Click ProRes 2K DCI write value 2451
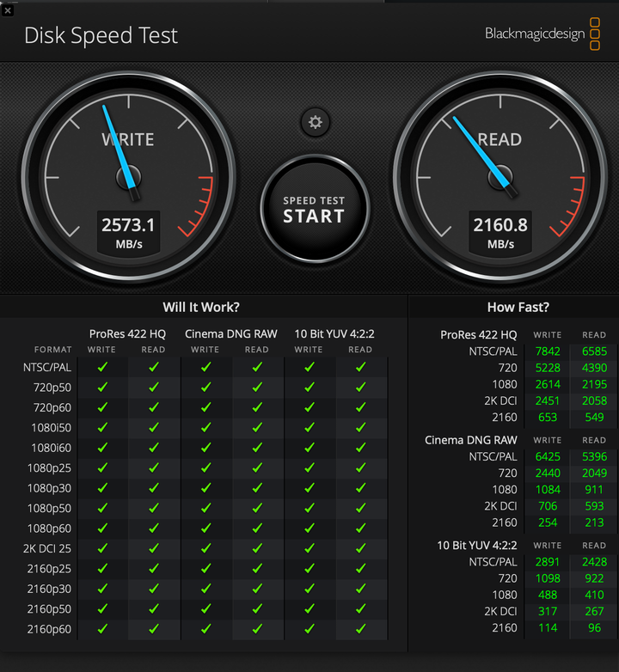Image resolution: width=619 pixels, height=672 pixels. coord(548,400)
